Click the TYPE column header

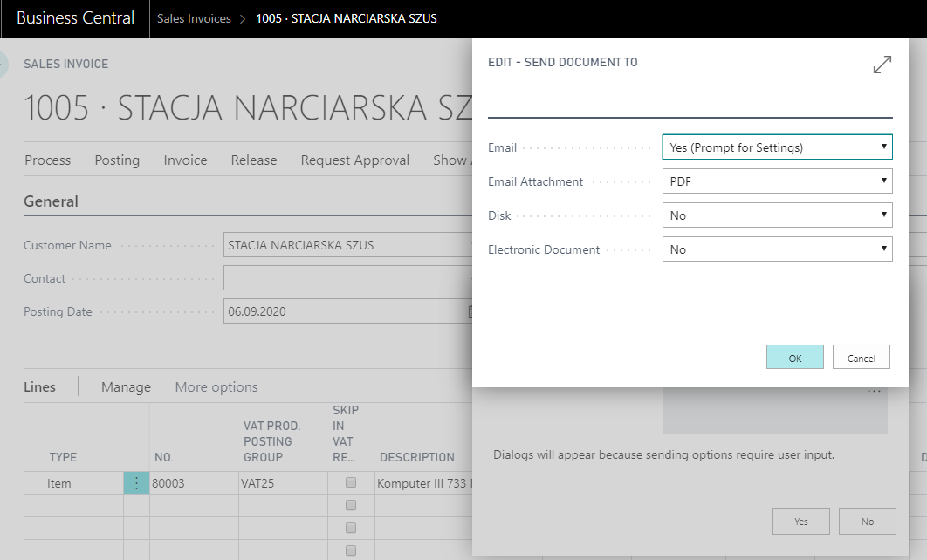coord(63,457)
